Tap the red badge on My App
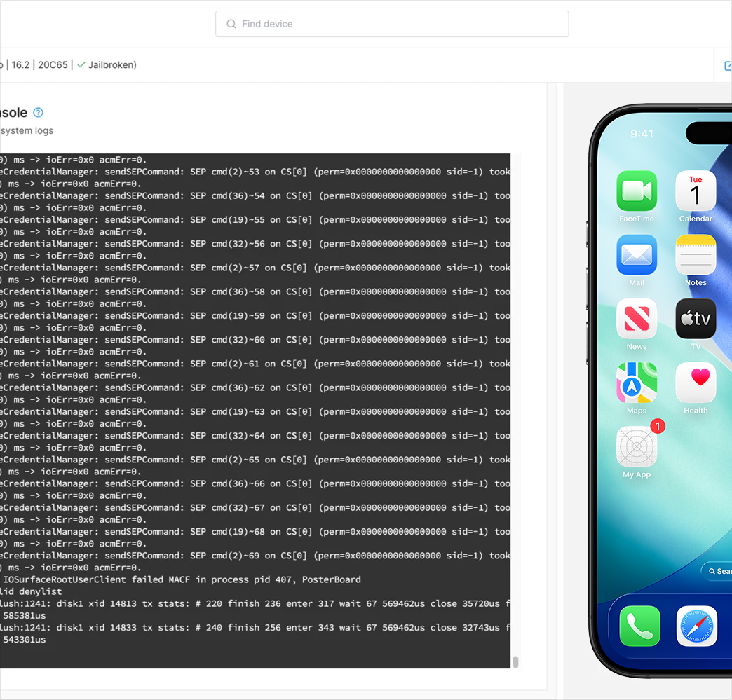Image resolution: width=732 pixels, height=700 pixels. [x=657, y=426]
